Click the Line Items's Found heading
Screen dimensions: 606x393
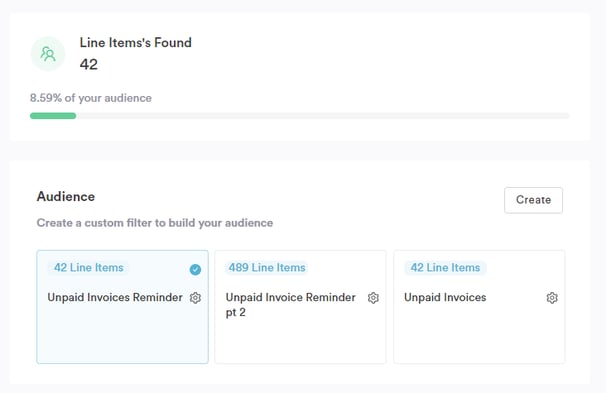pos(136,43)
